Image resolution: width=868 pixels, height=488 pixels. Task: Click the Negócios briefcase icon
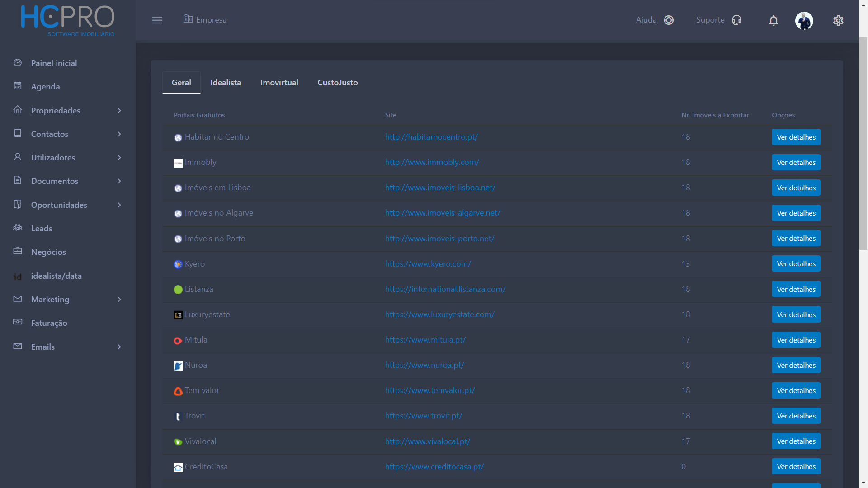[18, 251]
